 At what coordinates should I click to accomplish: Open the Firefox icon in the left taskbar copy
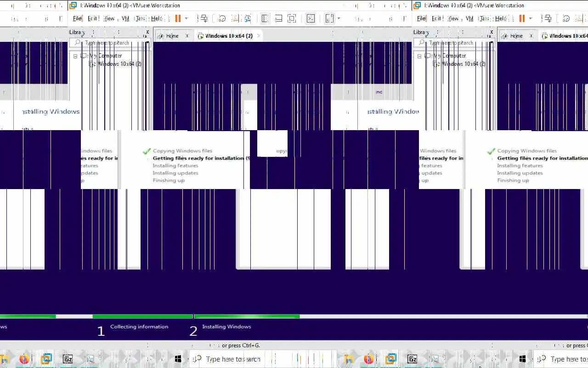click(24, 359)
